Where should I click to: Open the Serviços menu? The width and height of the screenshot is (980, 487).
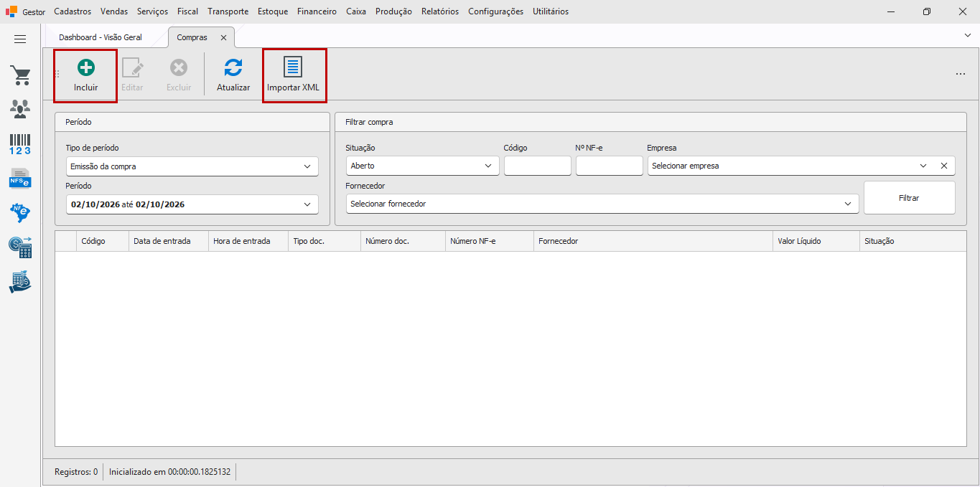click(x=152, y=11)
